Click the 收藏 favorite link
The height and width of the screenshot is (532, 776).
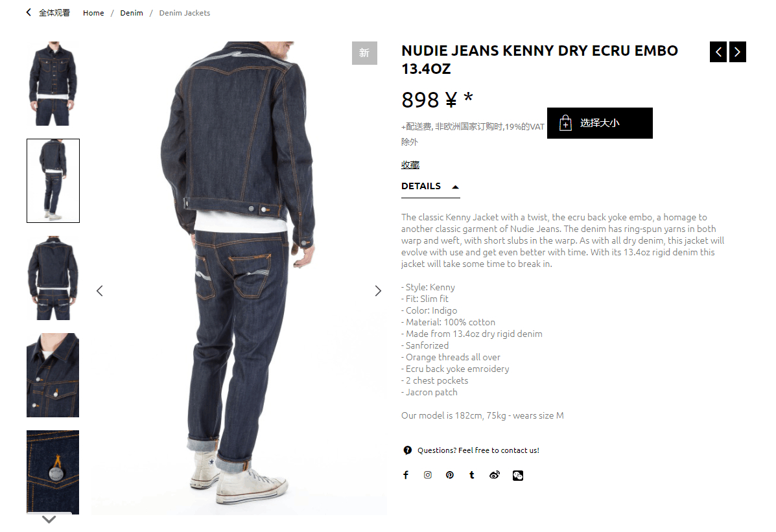pyautogui.click(x=410, y=165)
